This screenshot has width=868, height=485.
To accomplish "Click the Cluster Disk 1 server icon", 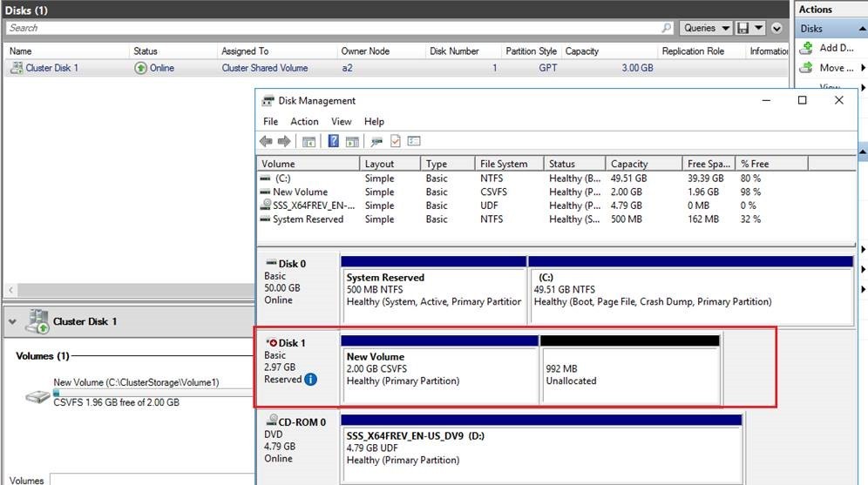I will tap(37, 322).
